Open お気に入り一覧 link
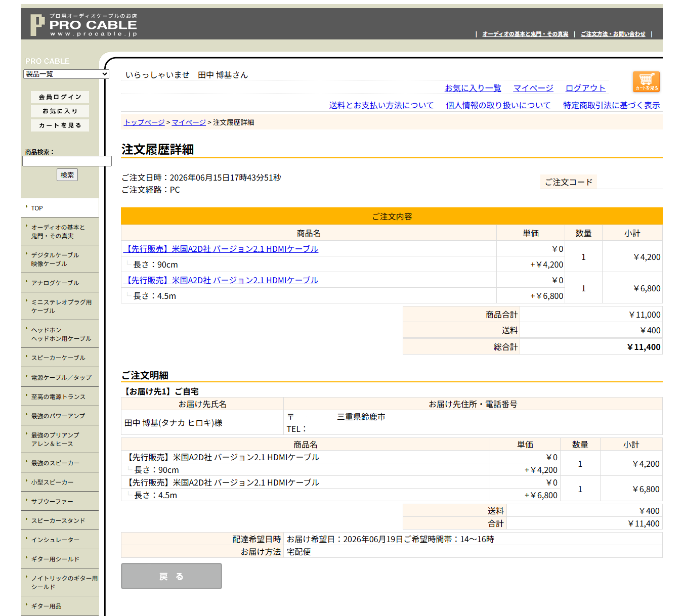 473,88
